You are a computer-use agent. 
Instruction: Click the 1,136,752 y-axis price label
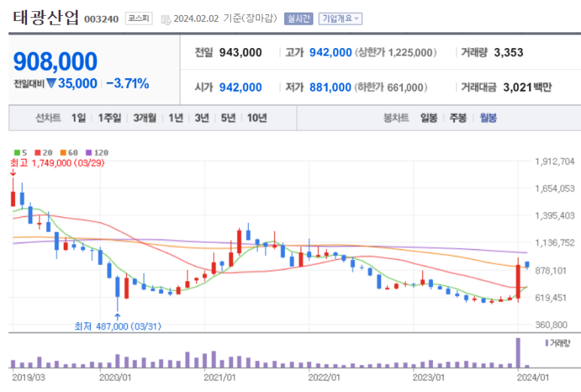[555, 243]
